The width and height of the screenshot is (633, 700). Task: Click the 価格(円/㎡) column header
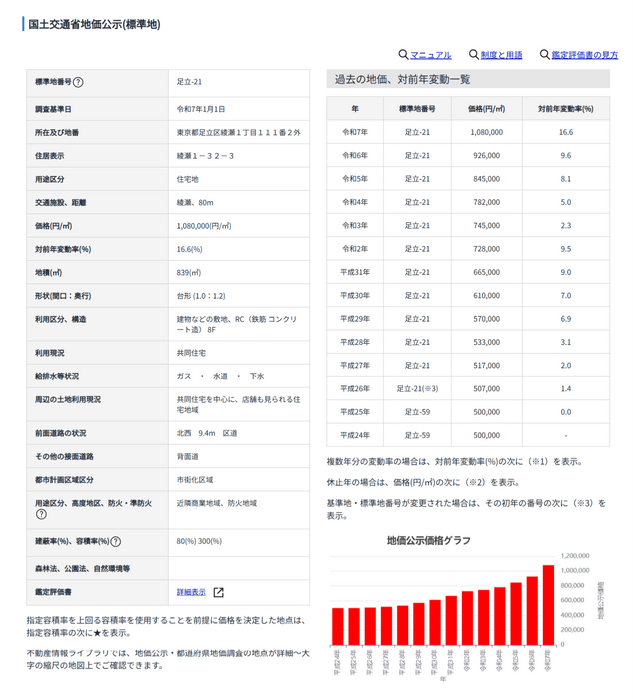487,108
